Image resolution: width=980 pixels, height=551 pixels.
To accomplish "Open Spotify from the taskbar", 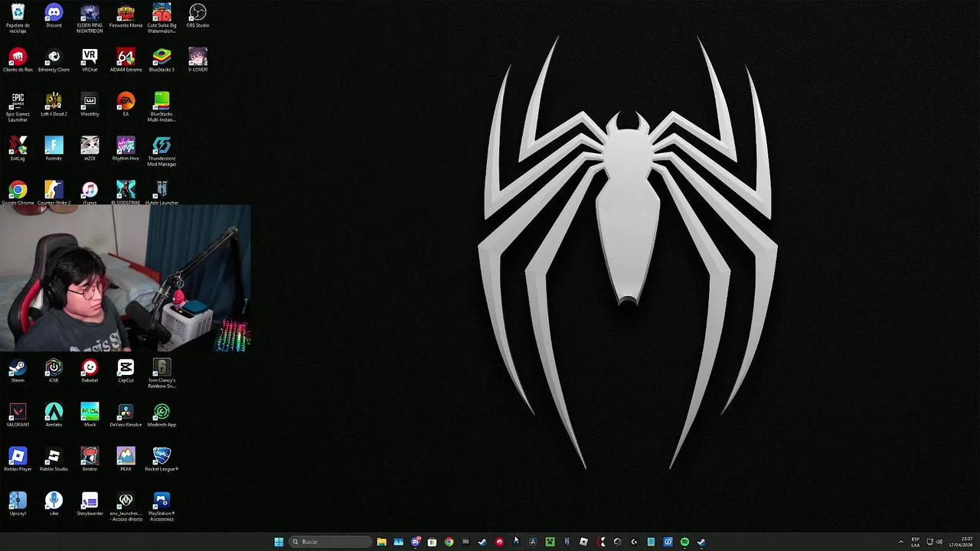I will pos(684,542).
